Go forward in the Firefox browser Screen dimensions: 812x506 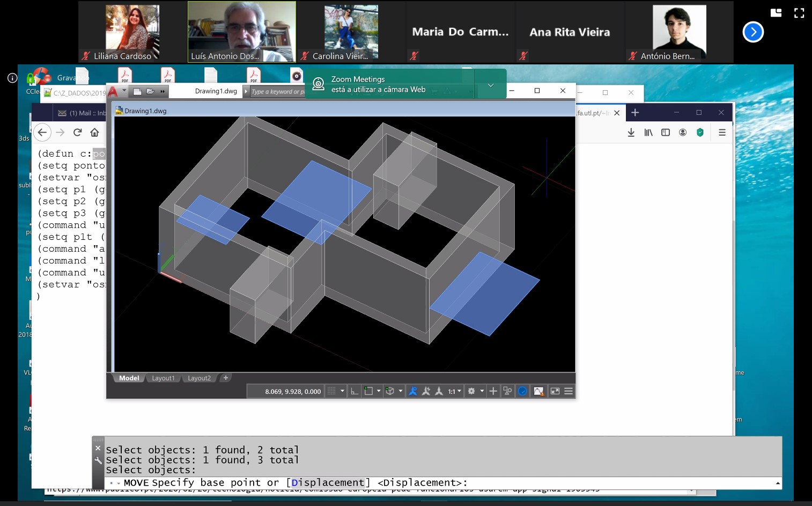click(x=60, y=133)
